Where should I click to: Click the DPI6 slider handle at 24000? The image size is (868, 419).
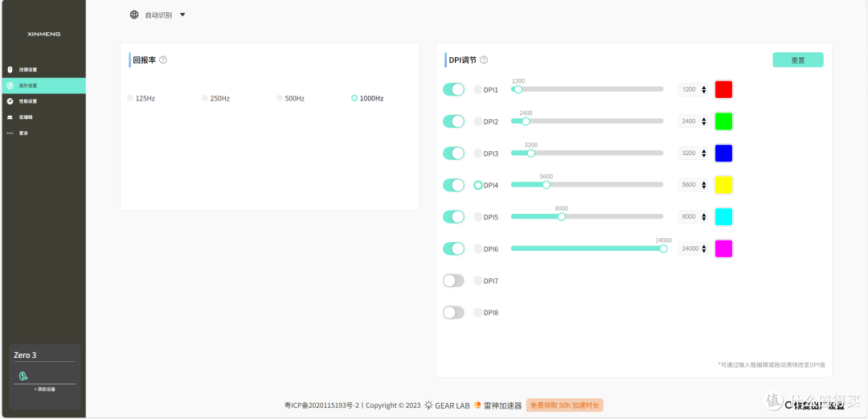(664, 249)
